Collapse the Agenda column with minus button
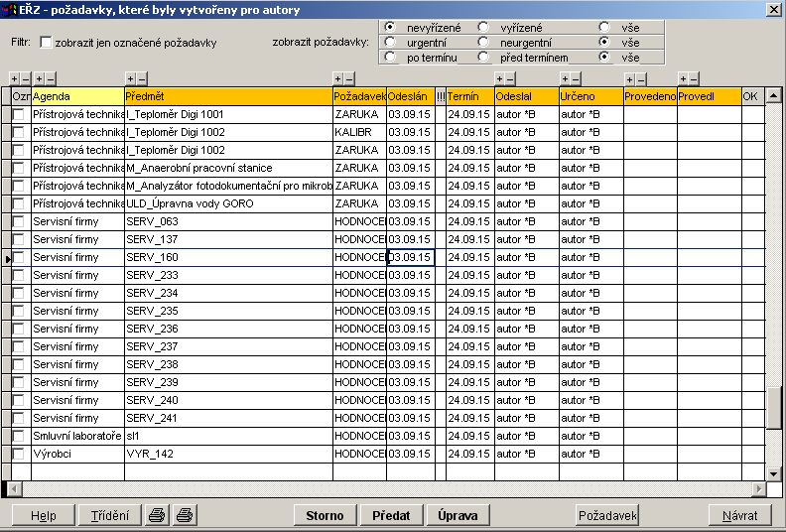 coord(50,78)
